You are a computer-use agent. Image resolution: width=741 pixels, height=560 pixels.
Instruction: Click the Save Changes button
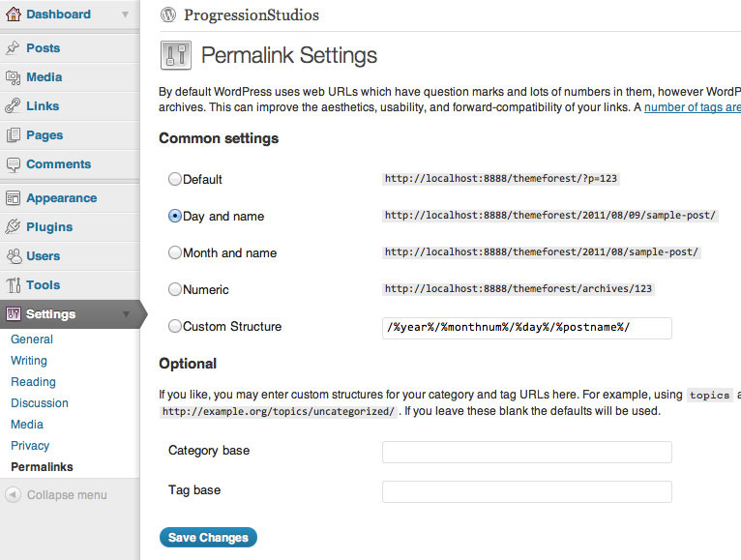208,538
